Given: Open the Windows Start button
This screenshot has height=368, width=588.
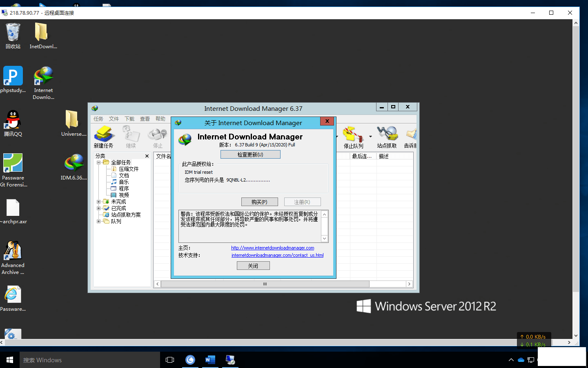Looking at the screenshot, I should pyautogui.click(x=10, y=360).
